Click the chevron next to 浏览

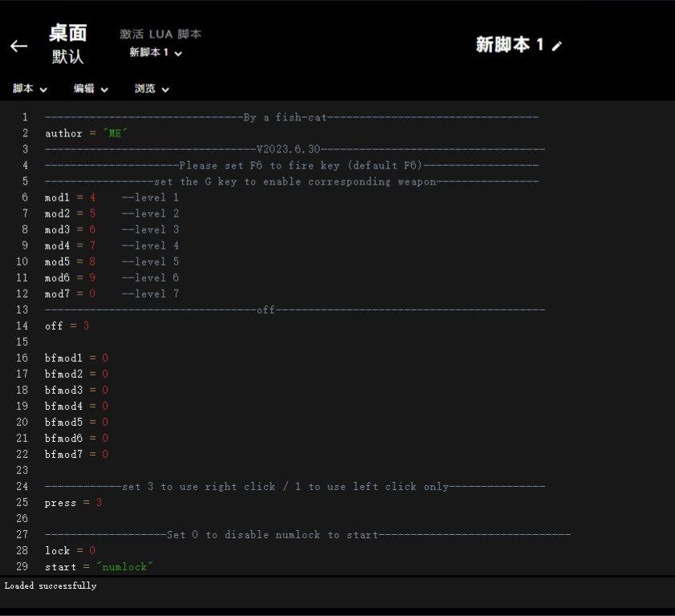(x=165, y=90)
